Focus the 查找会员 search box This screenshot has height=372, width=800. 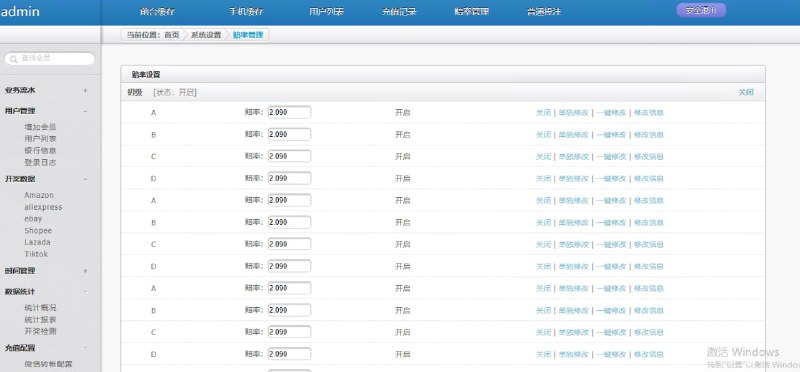[49, 59]
